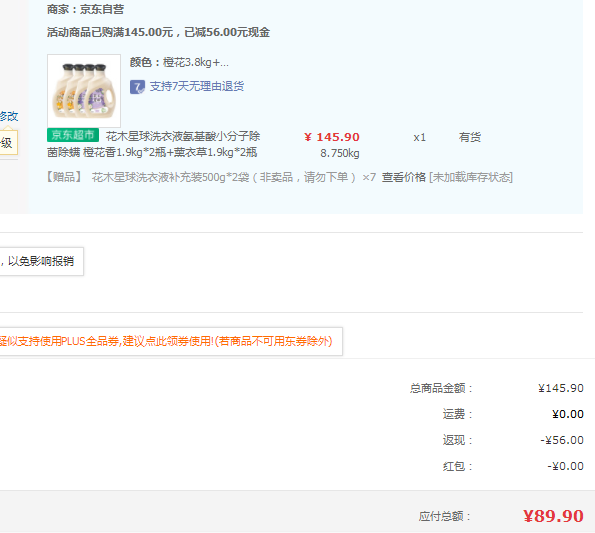This screenshot has height=533, width=595.
Task: Click the laundry detergent product thumbnail
Action: click(x=84, y=91)
